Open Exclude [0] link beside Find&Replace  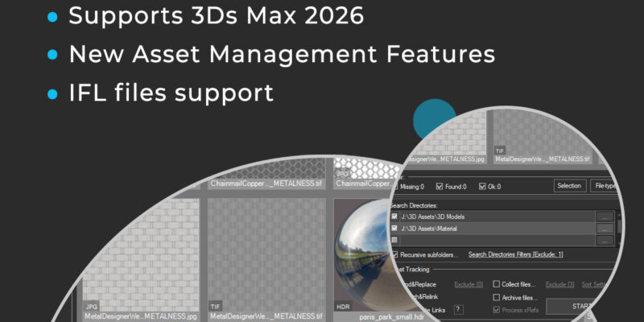click(469, 284)
